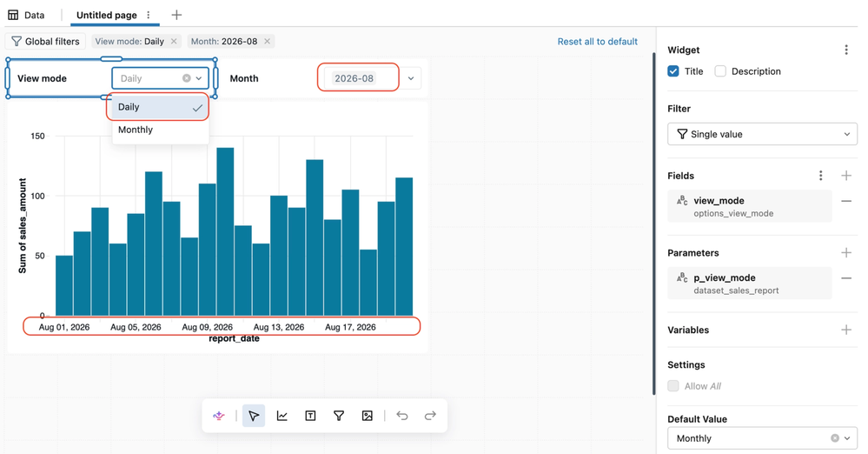Open the Widget panel kebab menu

point(846,50)
